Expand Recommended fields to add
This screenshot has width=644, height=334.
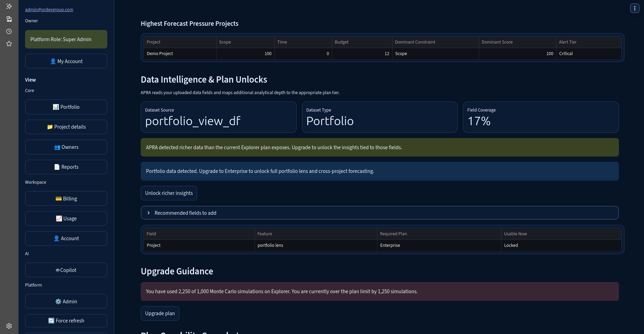point(380,213)
